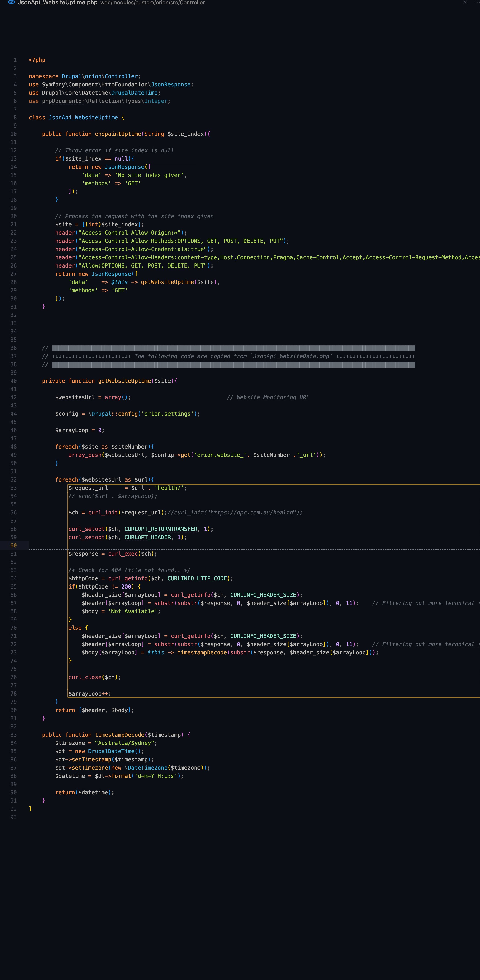Click getWebsiteUptime call on line 28
480x980 pixels.
(x=167, y=282)
